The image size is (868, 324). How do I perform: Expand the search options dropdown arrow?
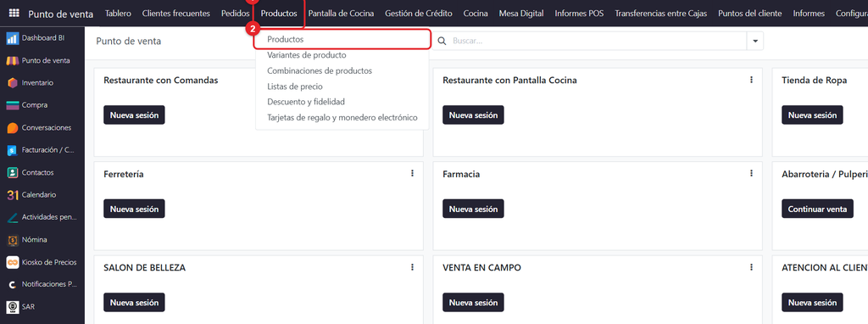tap(755, 41)
